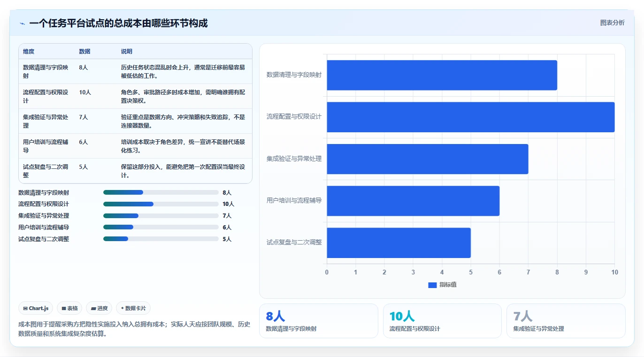Click the 用户培训与流程辅导 progress bar
This screenshot has width=644, height=357.
[x=161, y=228]
